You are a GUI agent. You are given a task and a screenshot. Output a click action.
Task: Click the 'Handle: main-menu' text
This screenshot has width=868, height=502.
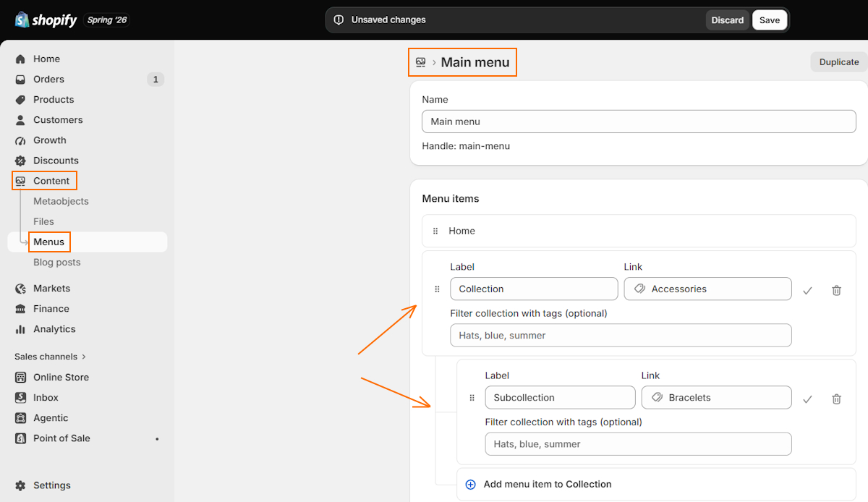tap(466, 146)
